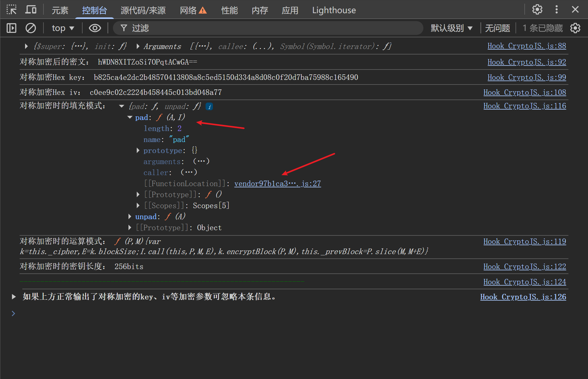
Task: Switch to the 元素 tab
Action: coord(60,10)
